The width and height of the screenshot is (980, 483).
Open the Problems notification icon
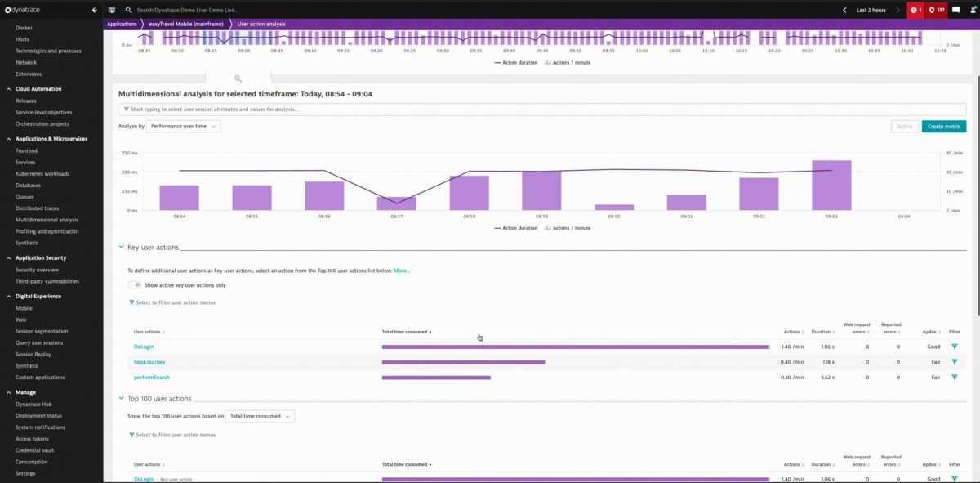pyautogui.click(x=915, y=10)
